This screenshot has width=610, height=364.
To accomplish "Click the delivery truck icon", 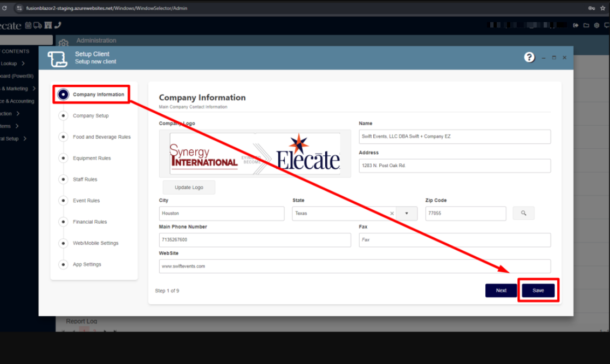I will 38,25.
